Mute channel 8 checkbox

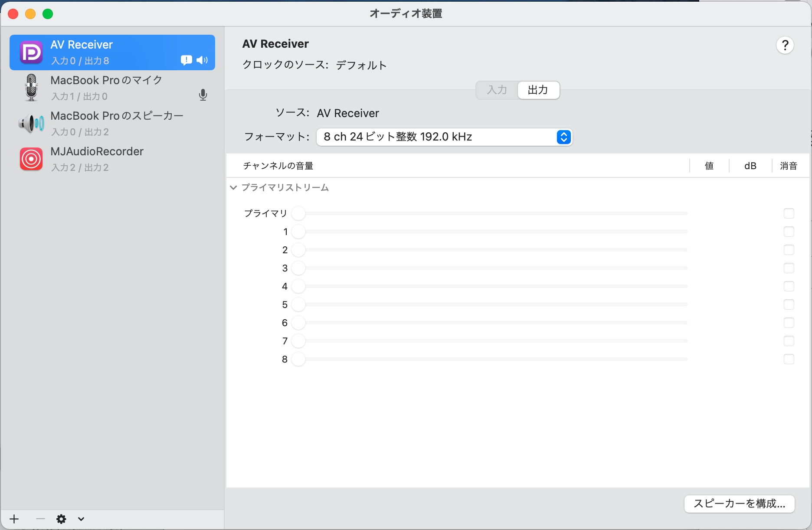(789, 359)
